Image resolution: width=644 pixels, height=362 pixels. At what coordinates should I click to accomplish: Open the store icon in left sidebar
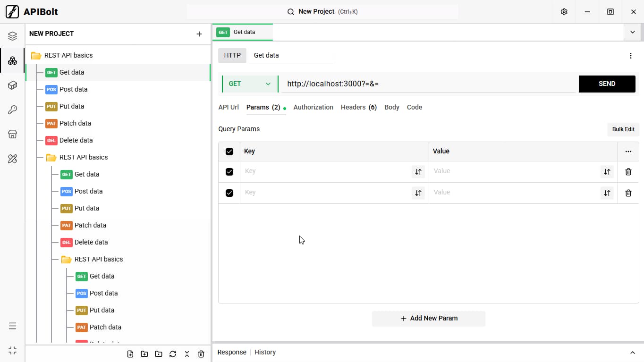pyautogui.click(x=13, y=135)
